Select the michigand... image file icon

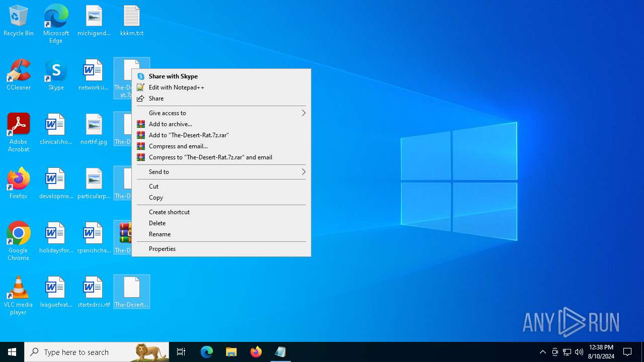[x=94, y=21]
